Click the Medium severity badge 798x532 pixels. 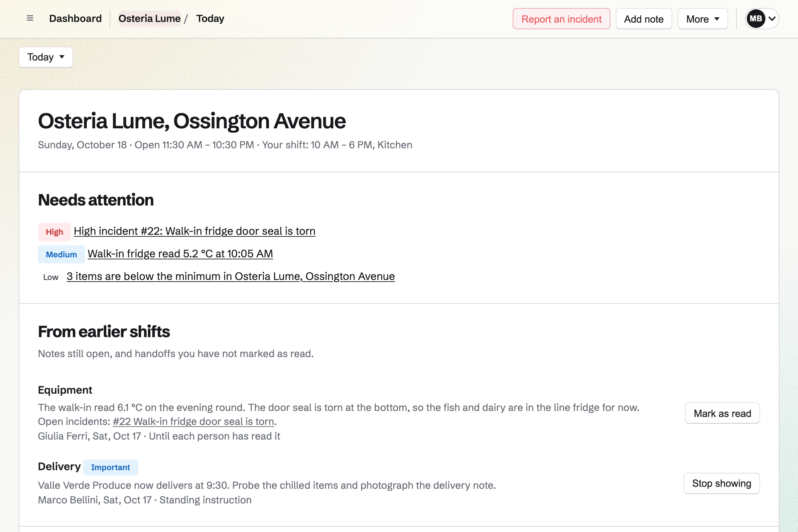pos(61,254)
